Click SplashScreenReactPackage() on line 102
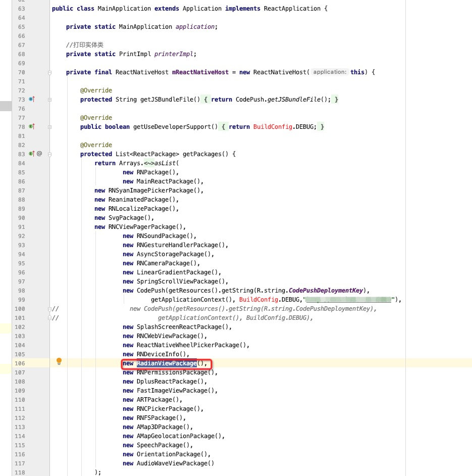 coord(183,327)
